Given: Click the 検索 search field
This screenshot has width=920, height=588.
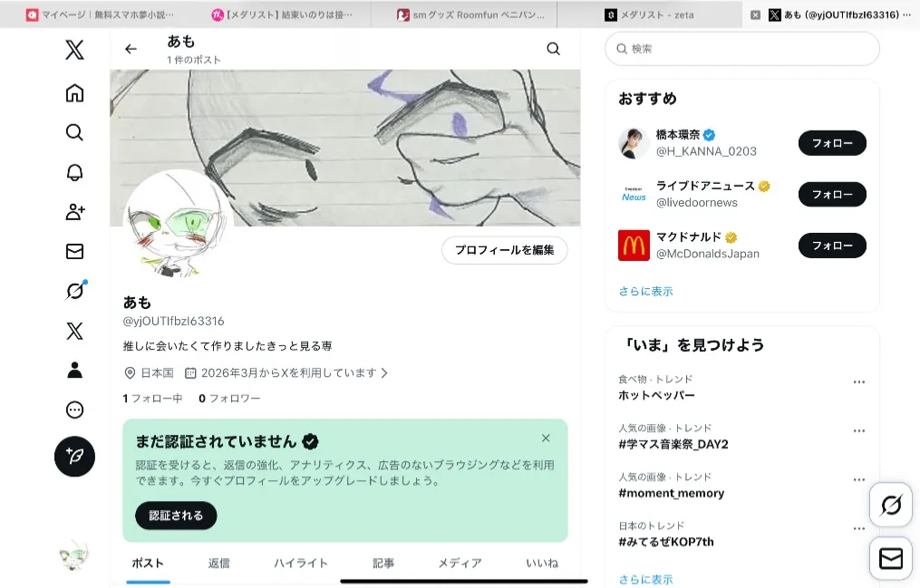Looking at the screenshot, I should point(741,49).
